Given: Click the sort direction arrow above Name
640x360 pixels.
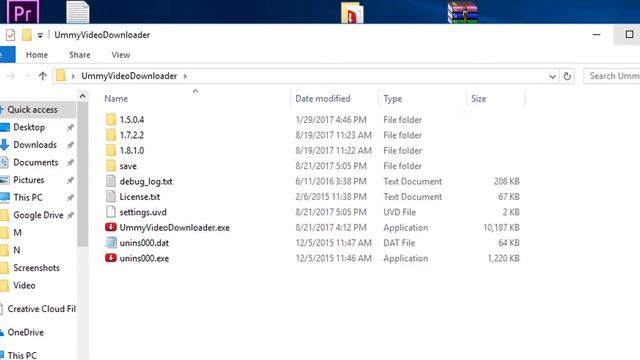Looking at the screenshot, I should [x=196, y=91].
